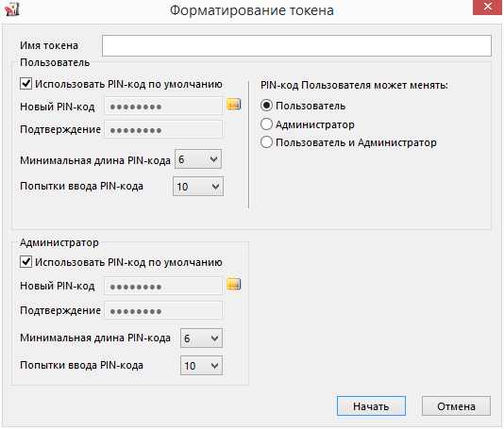
Task: Open the Administrator minimum PIN length dropdown
Action: tap(201, 338)
